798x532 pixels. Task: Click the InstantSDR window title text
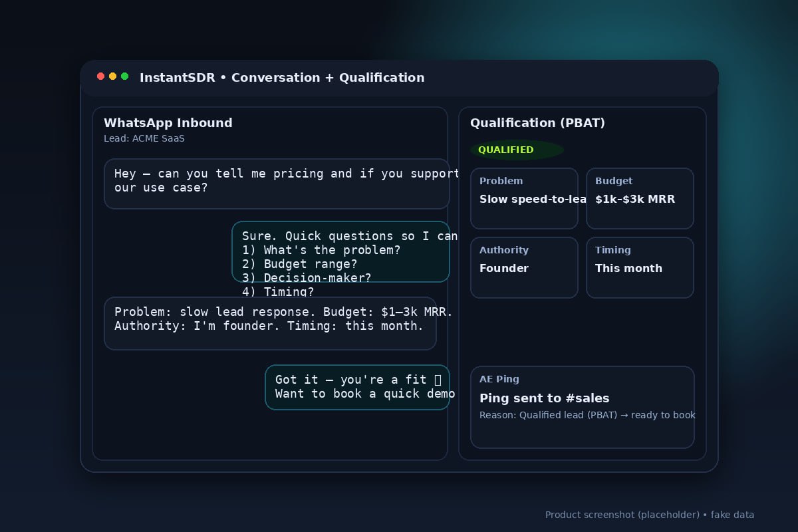click(x=281, y=78)
